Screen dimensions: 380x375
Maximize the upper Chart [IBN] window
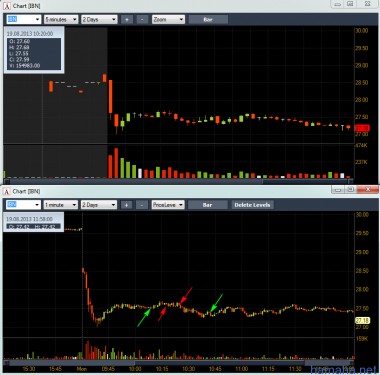(350, 4)
